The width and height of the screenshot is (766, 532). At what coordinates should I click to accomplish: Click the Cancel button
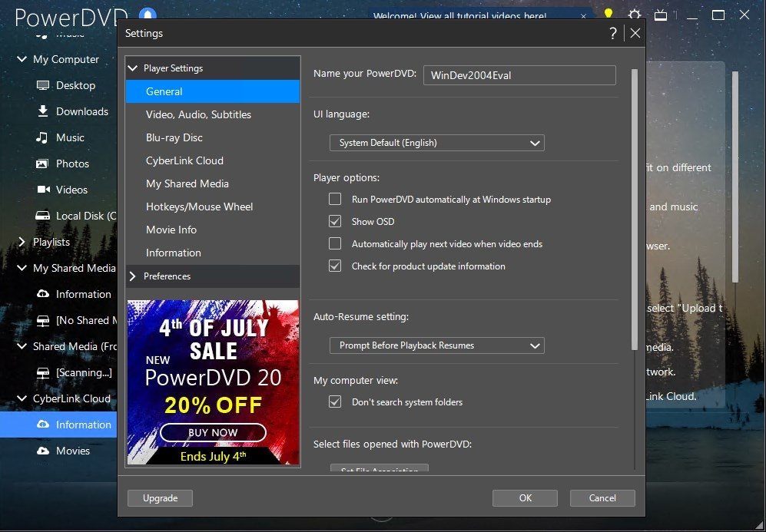click(602, 498)
